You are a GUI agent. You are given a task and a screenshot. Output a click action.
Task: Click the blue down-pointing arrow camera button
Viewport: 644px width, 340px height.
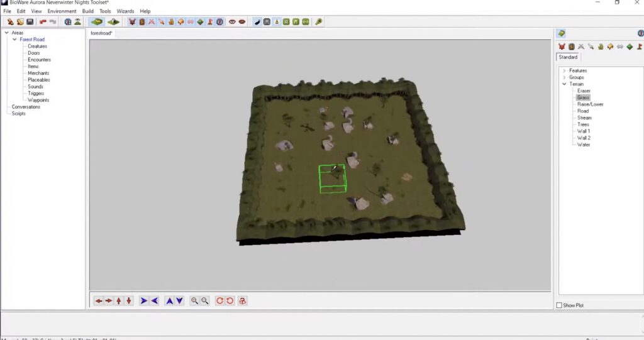(x=179, y=301)
